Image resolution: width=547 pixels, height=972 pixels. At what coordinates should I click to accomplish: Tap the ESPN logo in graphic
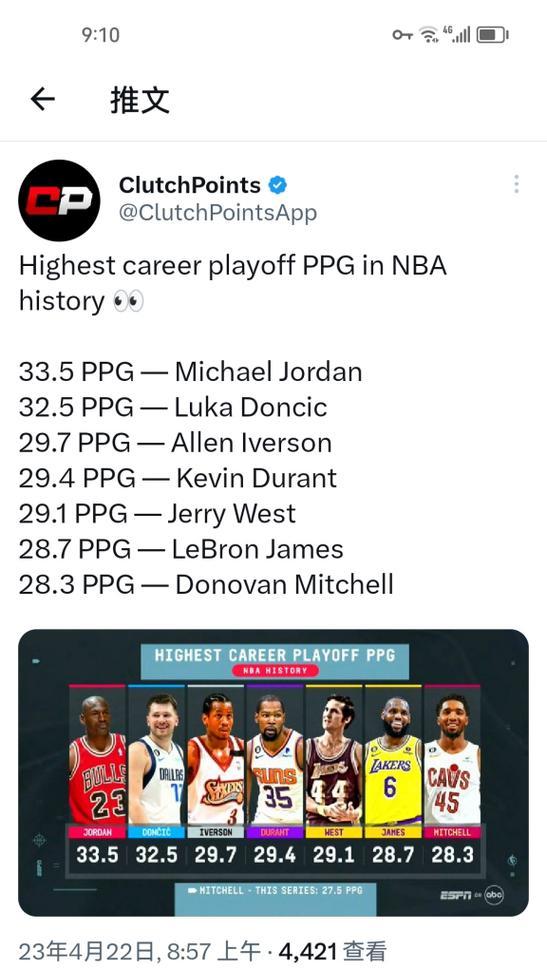[456, 895]
